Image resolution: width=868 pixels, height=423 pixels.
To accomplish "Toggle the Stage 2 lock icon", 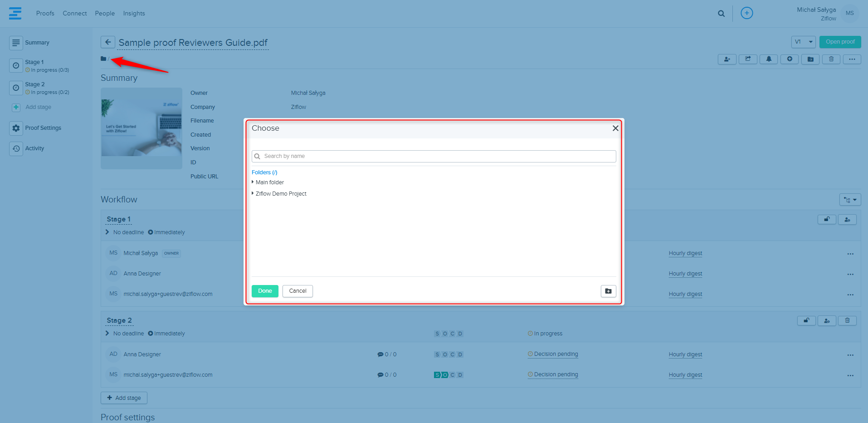I will tap(806, 320).
